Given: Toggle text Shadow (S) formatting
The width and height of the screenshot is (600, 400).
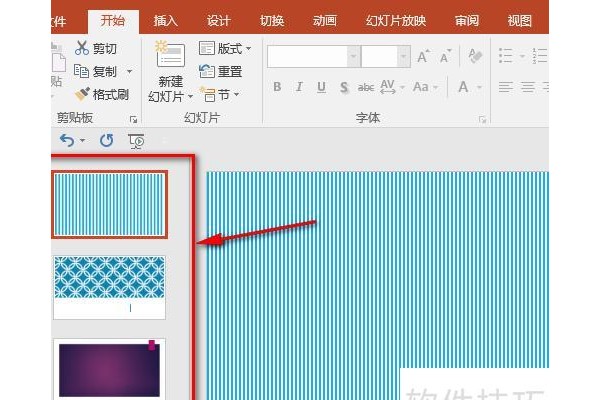Looking at the screenshot, I should click(344, 87).
